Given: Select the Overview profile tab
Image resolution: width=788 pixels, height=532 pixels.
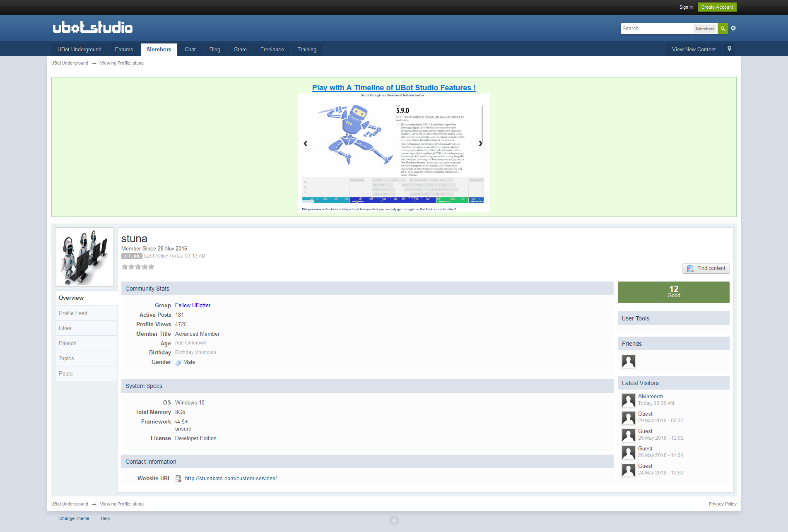Looking at the screenshot, I should tap(86, 298).
